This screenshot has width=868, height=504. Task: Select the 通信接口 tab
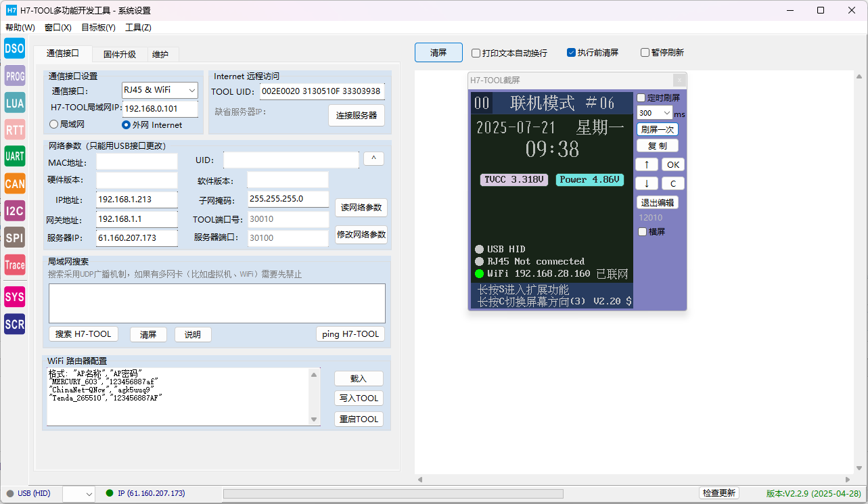click(63, 53)
